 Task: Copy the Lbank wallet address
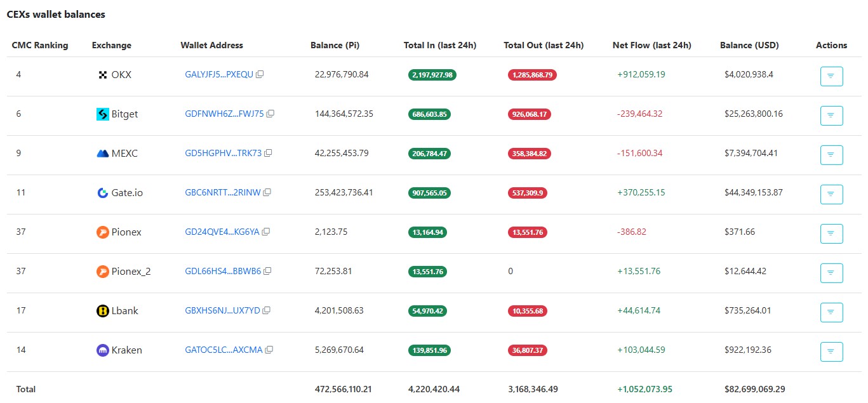point(266,311)
